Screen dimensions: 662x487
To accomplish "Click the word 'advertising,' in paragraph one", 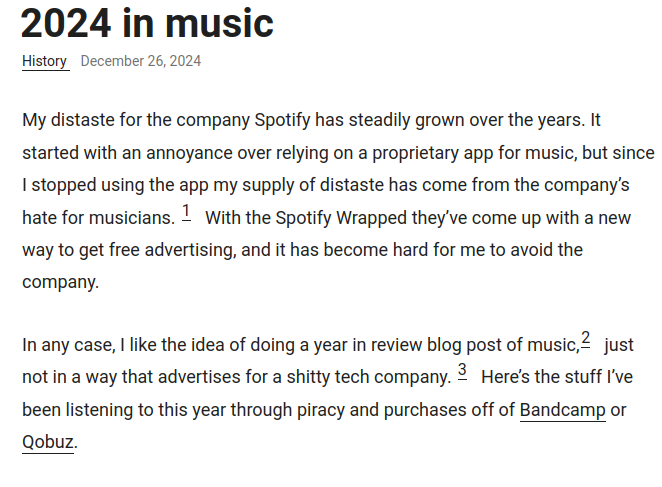I will click(190, 250).
